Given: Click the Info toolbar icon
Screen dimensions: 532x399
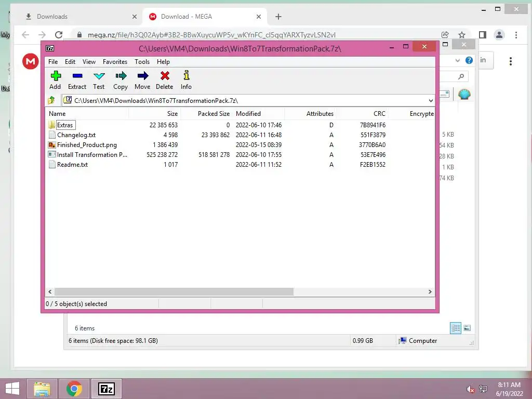Looking at the screenshot, I should tap(186, 80).
